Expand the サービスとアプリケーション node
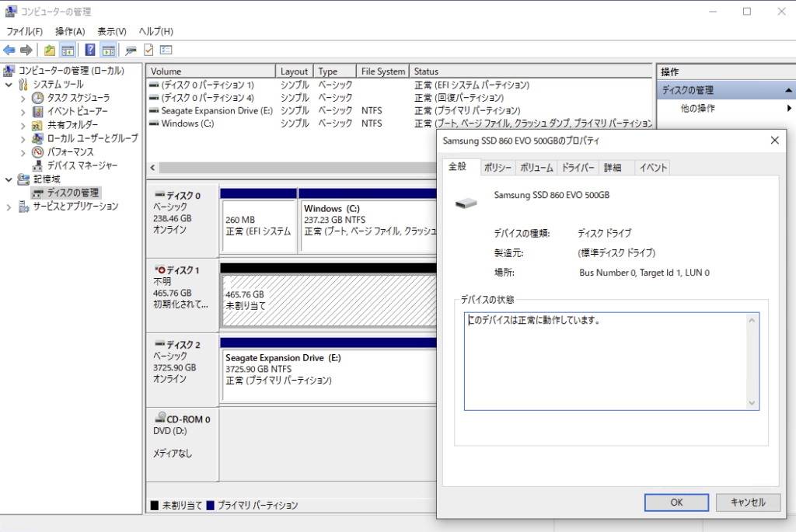This screenshot has width=796, height=532. coord(9,207)
